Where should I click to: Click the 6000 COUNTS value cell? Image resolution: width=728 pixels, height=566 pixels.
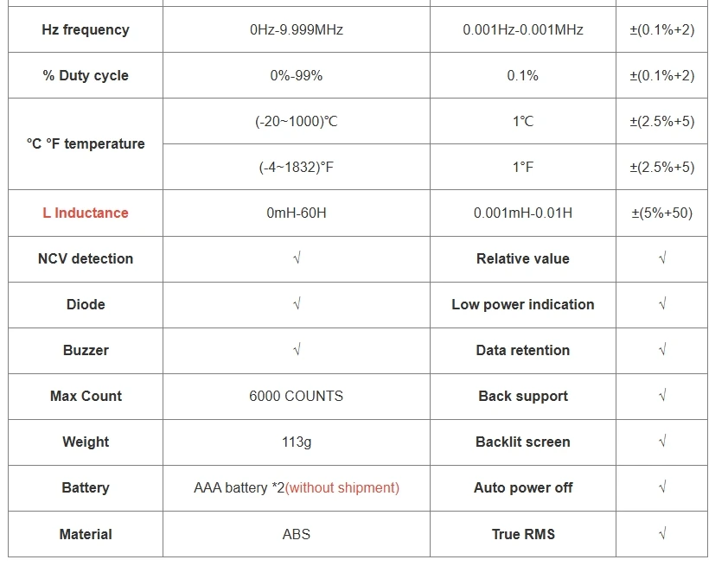click(297, 396)
